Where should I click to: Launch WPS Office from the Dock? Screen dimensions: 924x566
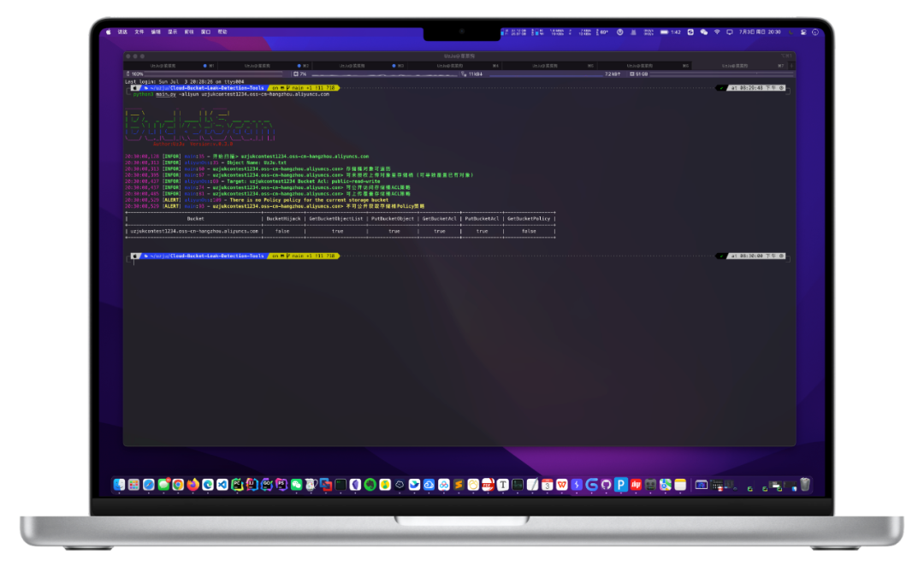click(x=561, y=485)
